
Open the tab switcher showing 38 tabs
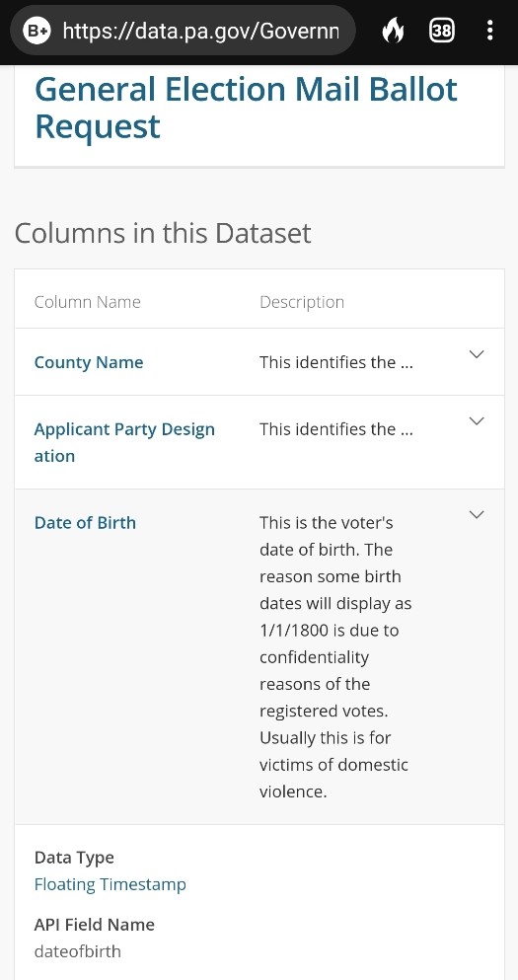click(x=441, y=30)
